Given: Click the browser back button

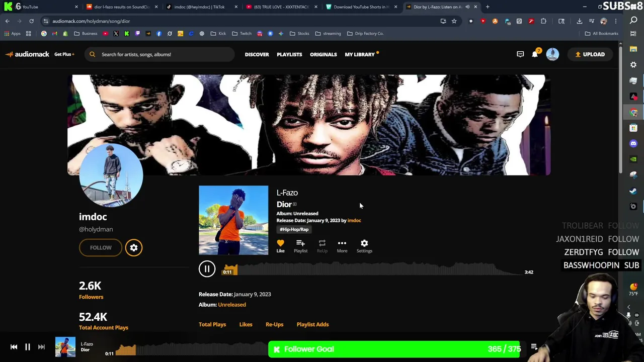Looking at the screenshot, I should tap(7, 21).
